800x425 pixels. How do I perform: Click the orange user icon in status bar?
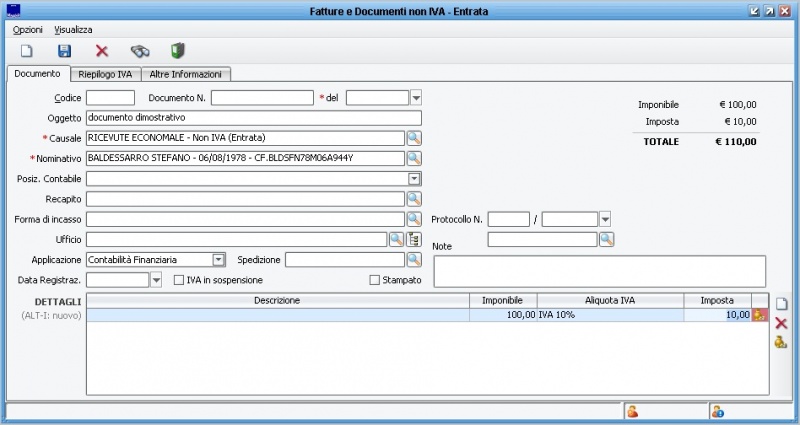pyautogui.click(x=633, y=411)
